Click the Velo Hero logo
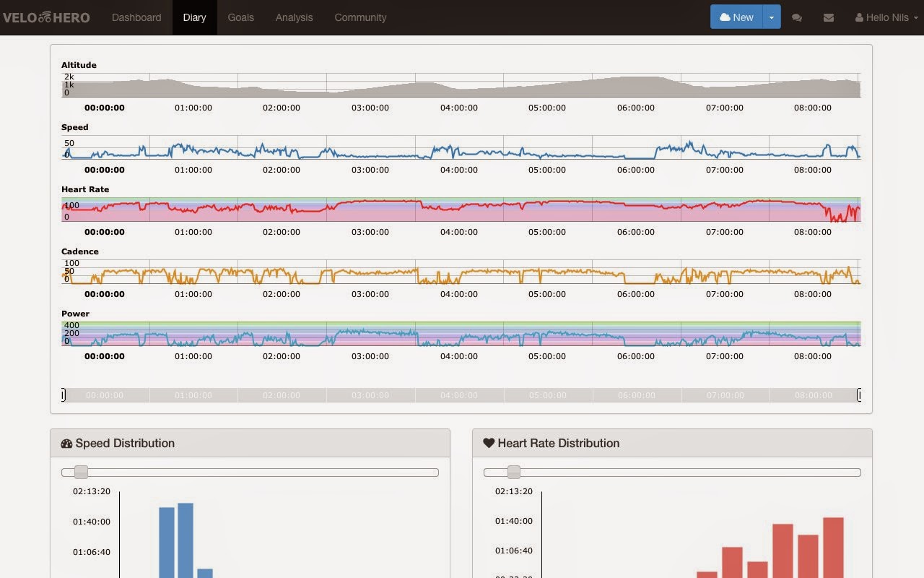The height and width of the screenshot is (578, 924). [x=45, y=17]
